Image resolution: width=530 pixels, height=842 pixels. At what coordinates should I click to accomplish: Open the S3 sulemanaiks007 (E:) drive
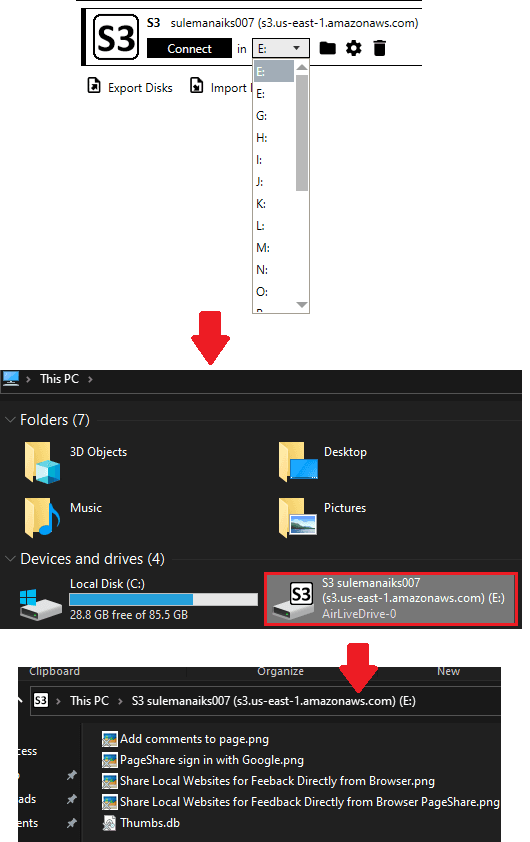click(x=391, y=599)
